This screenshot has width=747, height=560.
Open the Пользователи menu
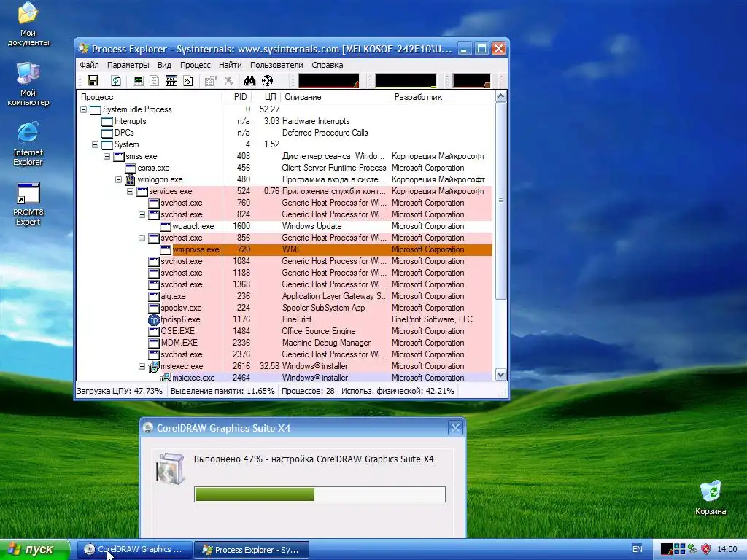(x=276, y=65)
